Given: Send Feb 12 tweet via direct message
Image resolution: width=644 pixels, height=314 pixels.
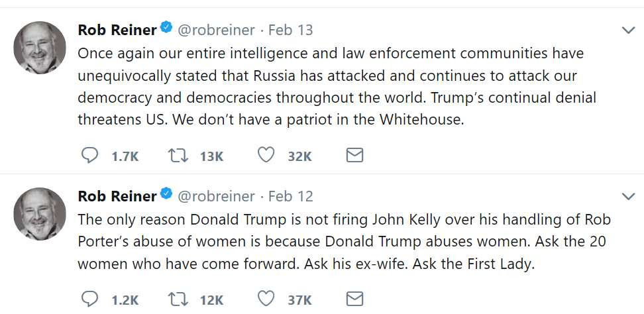Looking at the screenshot, I should [355, 299].
